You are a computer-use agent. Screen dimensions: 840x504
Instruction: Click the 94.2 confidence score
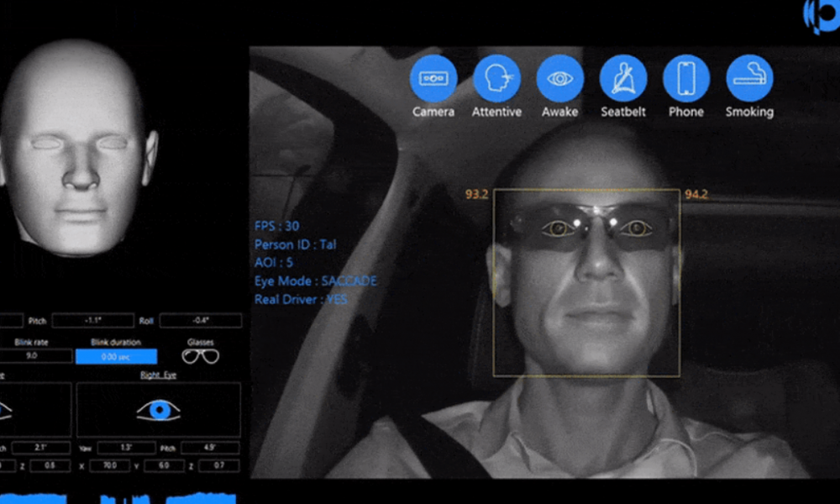[696, 194]
